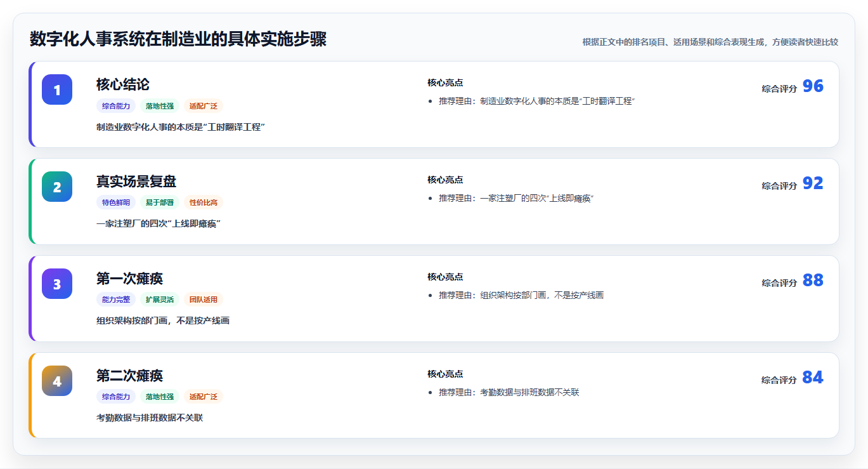Click the subtitle starting with 根据正文中的排名项目
The height and width of the screenshot is (469, 868).
710,42
